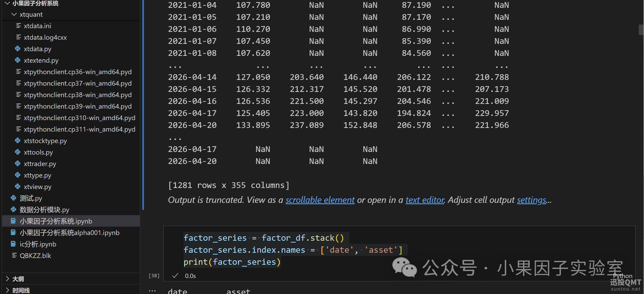Collapse the 小果因子分析系统 root folder

click(x=7, y=3)
